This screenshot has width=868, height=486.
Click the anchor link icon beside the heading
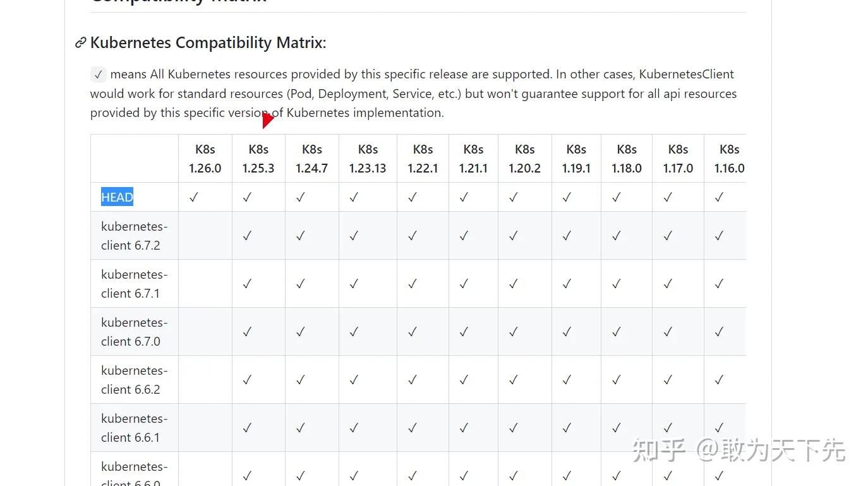tap(80, 43)
